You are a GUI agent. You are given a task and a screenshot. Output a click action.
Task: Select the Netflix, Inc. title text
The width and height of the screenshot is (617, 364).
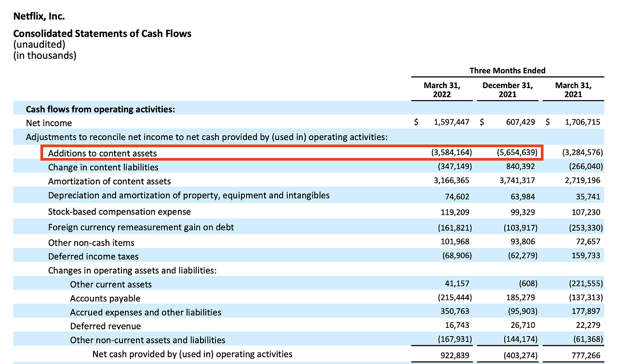pyautogui.click(x=39, y=16)
